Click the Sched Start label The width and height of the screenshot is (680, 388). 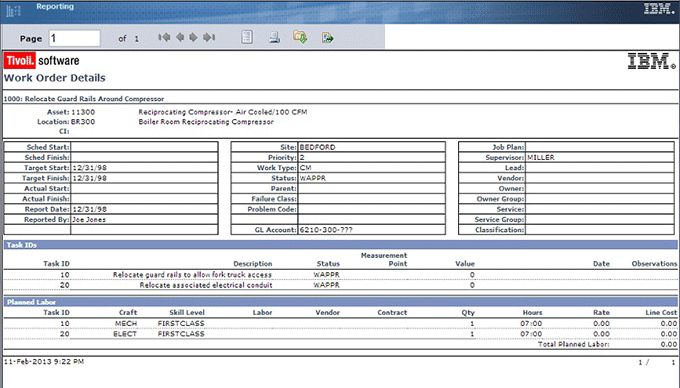pyautogui.click(x=48, y=147)
